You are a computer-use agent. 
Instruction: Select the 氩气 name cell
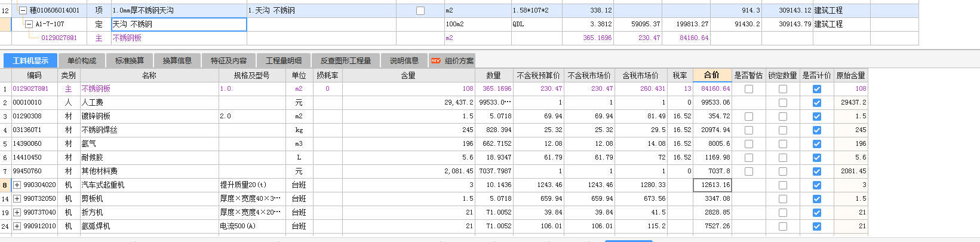149,144
